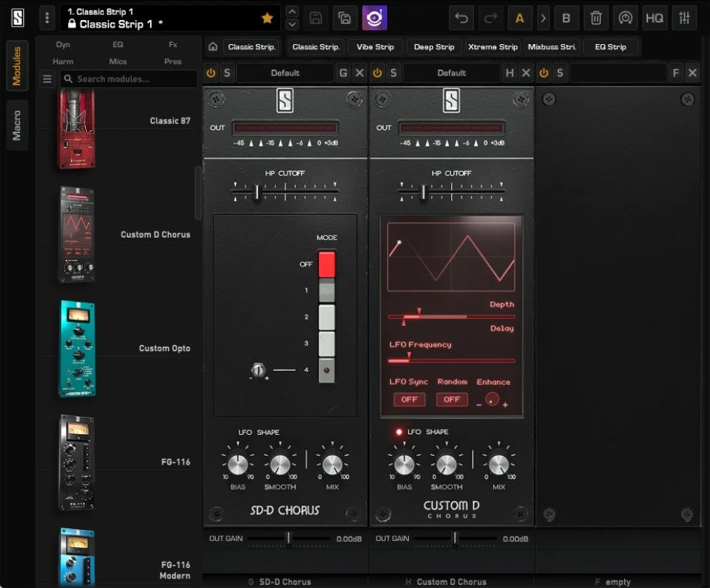Toggle HQ high quality mode
The height and width of the screenshot is (588, 710).
(x=654, y=18)
